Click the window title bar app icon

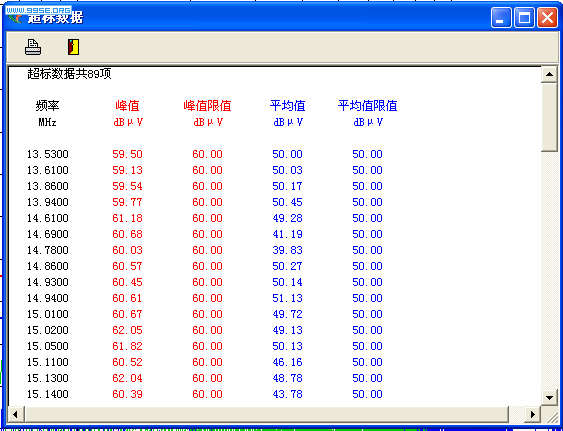[15, 17]
